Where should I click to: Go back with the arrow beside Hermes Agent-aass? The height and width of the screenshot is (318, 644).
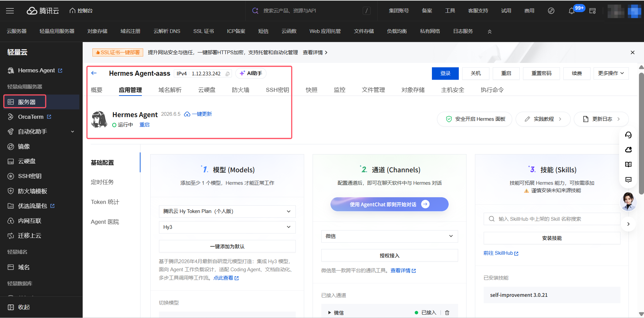tap(94, 73)
